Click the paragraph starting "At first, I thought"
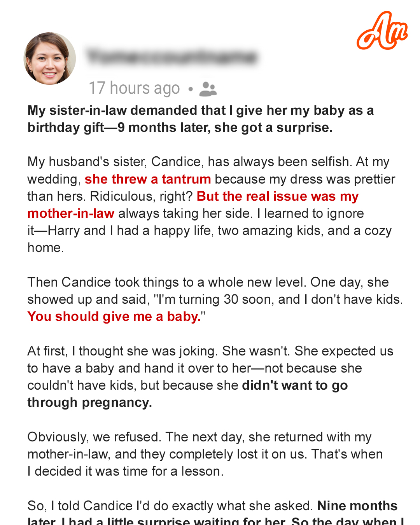 (x=210, y=368)
